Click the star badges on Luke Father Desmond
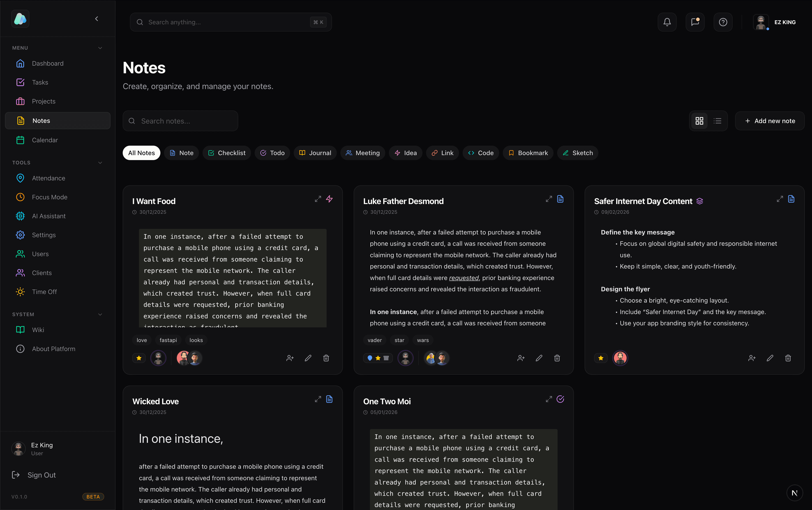The width and height of the screenshot is (812, 510). click(378, 358)
